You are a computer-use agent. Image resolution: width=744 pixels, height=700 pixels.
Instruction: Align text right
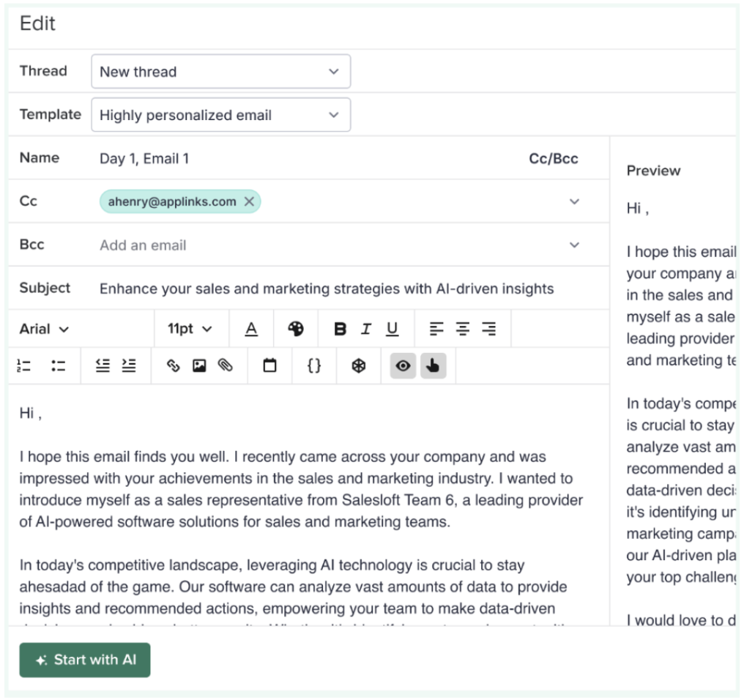(488, 329)
